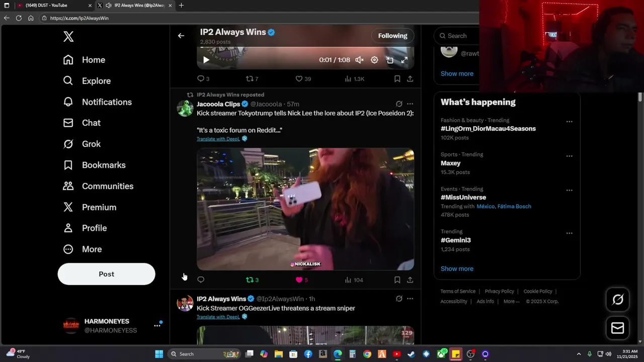Image resolution: width=644 pixels, height=362 pixels.
Task: Like the top post with 39 likes
Action: tap(303, 79)
